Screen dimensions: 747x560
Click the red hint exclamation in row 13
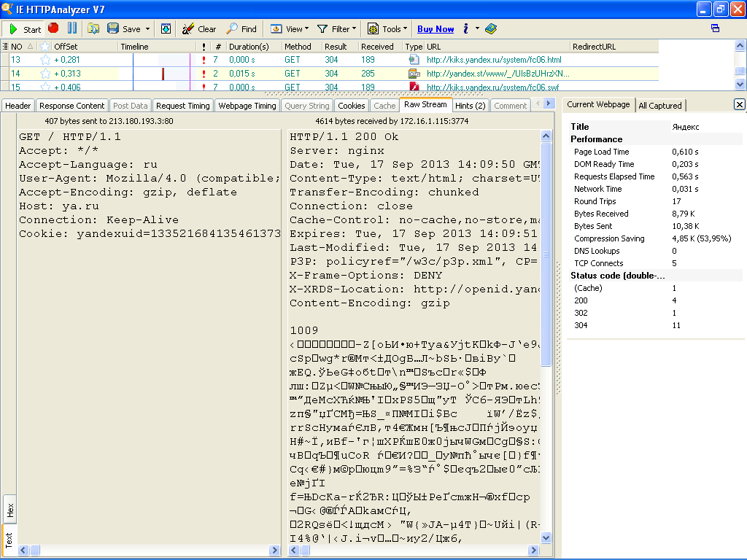pyautogui.click(x=204, y=60)
